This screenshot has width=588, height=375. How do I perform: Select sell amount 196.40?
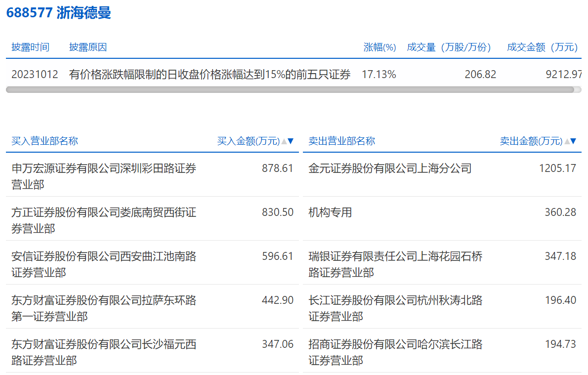(560, 300)
